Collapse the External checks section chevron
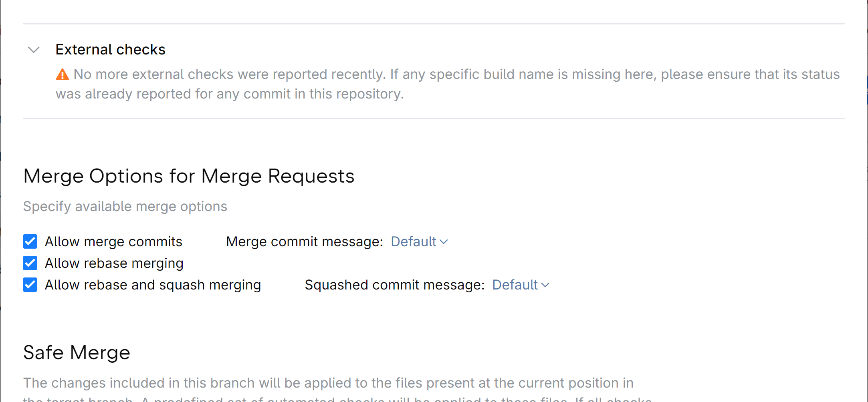 (34, 50)
